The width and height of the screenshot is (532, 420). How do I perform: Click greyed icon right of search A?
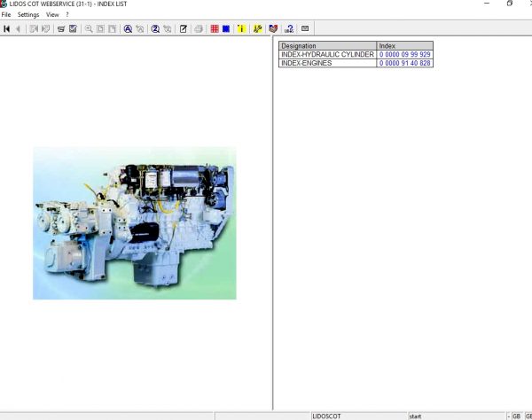(140, 29)
